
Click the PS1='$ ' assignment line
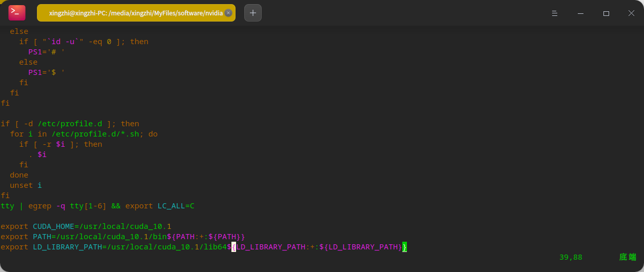[47, 72]
